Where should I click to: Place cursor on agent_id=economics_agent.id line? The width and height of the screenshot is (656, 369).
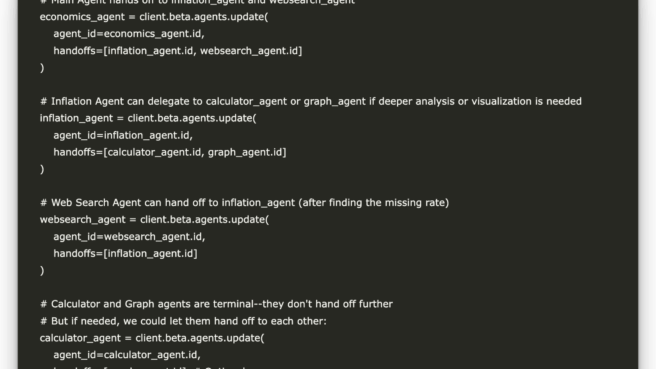pos(129,34)
